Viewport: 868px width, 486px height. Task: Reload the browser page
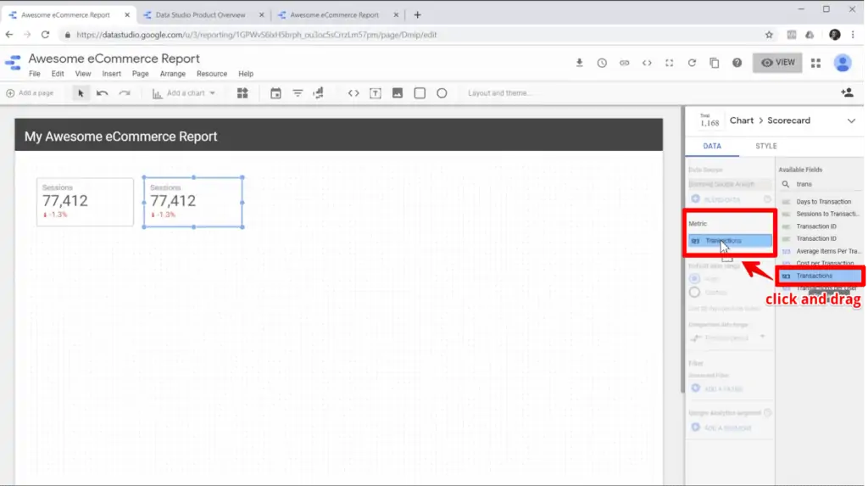pyautogui.click(x=46, y=35)
